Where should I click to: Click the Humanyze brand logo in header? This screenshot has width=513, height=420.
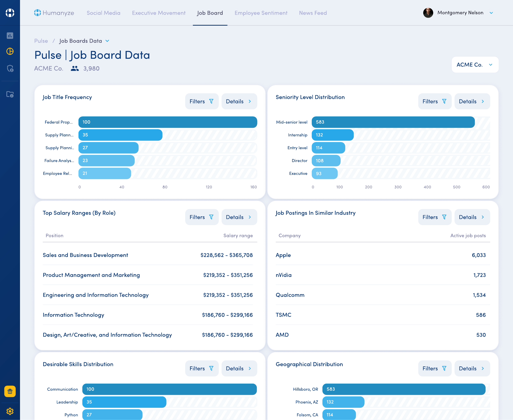click(x=54, y=13)
